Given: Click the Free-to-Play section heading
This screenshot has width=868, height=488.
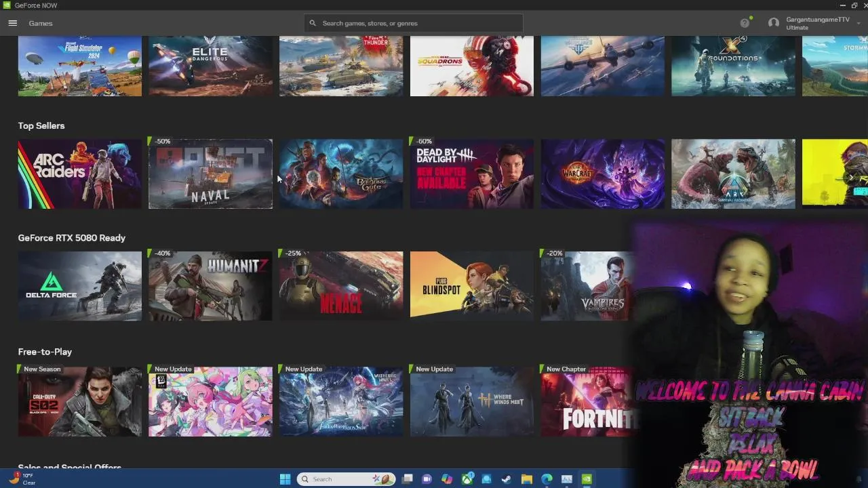Looking at the screenshot, I should pyautogui.click(x=45, y=352).
